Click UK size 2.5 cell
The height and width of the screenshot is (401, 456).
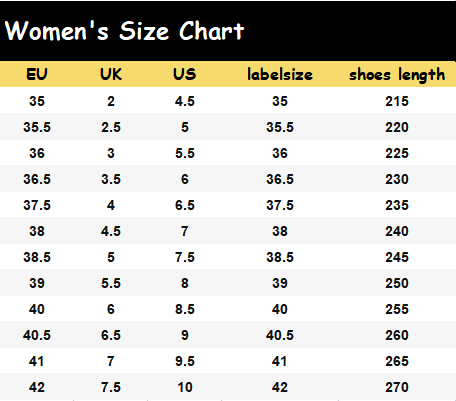point(111,127)
